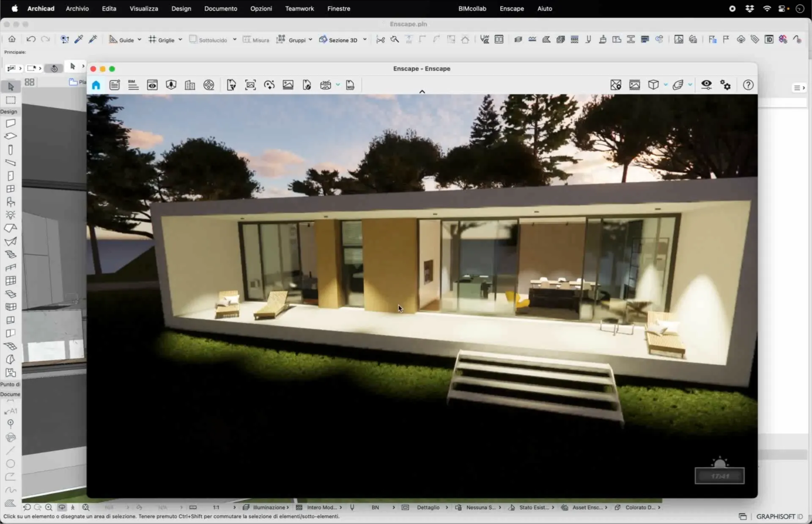Viewport: 812px width, 524px height.
Task: Export web standalone icon
Action: click(350, 85)
